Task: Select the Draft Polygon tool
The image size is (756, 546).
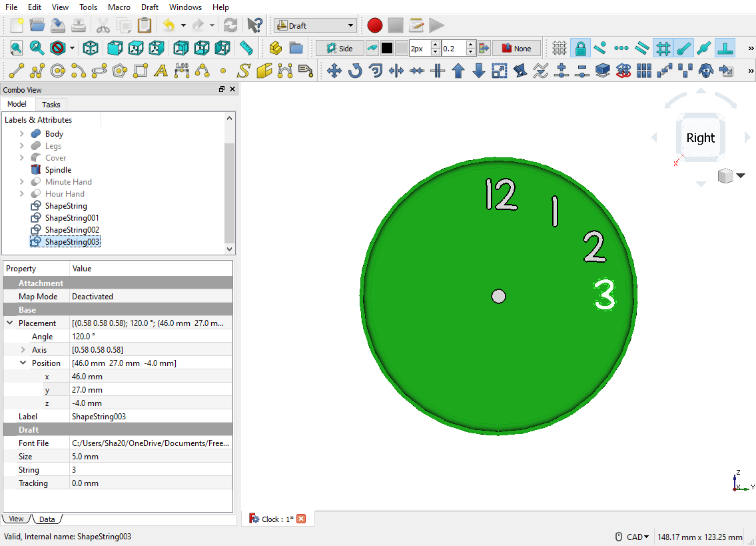Action: point(120,71)
